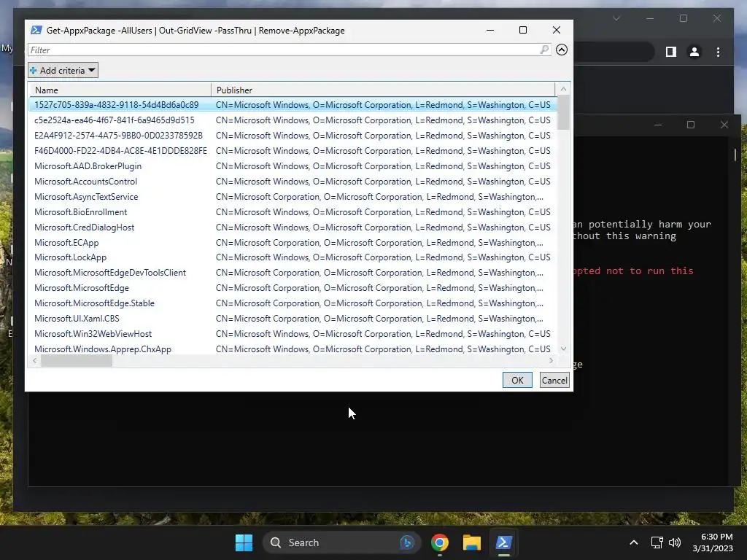Open the Chrome profile avatar menu
Screen dimensions: 747x560
click(694, 52)
